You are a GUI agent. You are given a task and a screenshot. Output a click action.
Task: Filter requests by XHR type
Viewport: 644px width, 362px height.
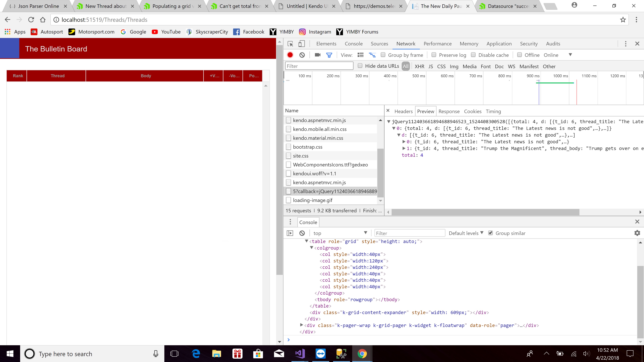pos(419,67)
